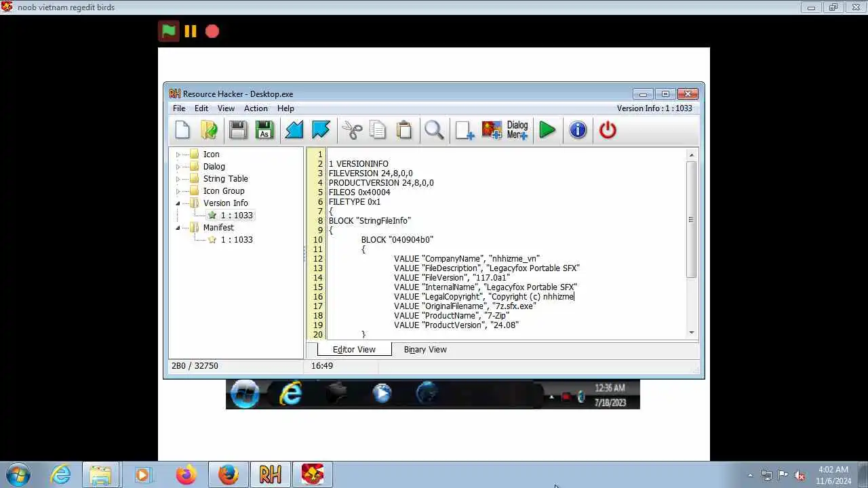Click the yellow pause button

tap(191, 31)
